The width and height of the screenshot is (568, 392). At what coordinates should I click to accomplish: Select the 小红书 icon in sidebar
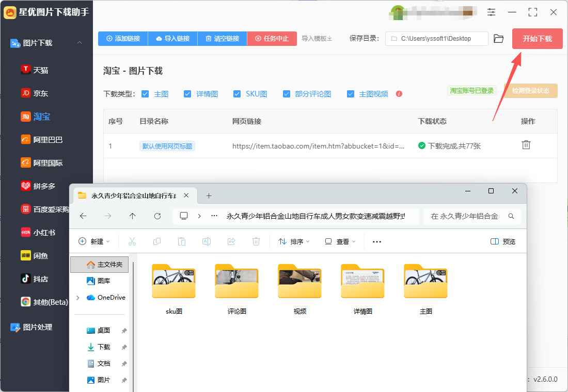tap(26, 232)
